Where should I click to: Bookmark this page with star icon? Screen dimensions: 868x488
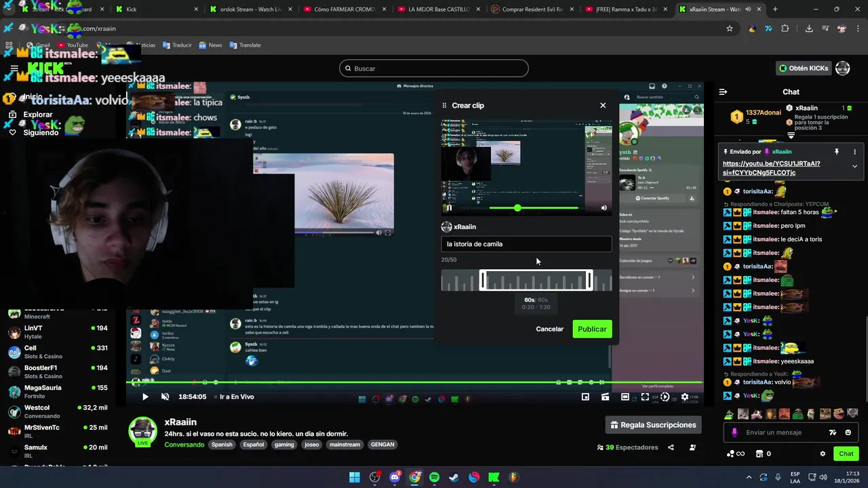click(730, 28)
